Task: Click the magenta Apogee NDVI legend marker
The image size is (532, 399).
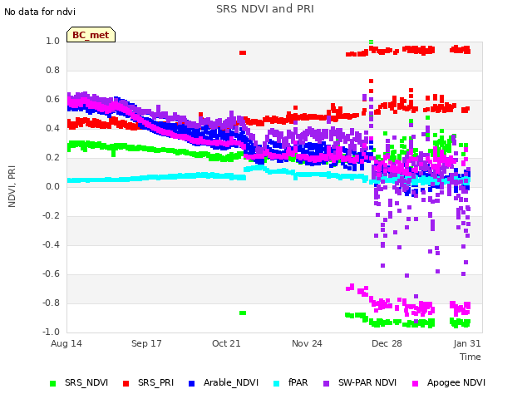Action: pyautogui.click(x=415, y=383)
